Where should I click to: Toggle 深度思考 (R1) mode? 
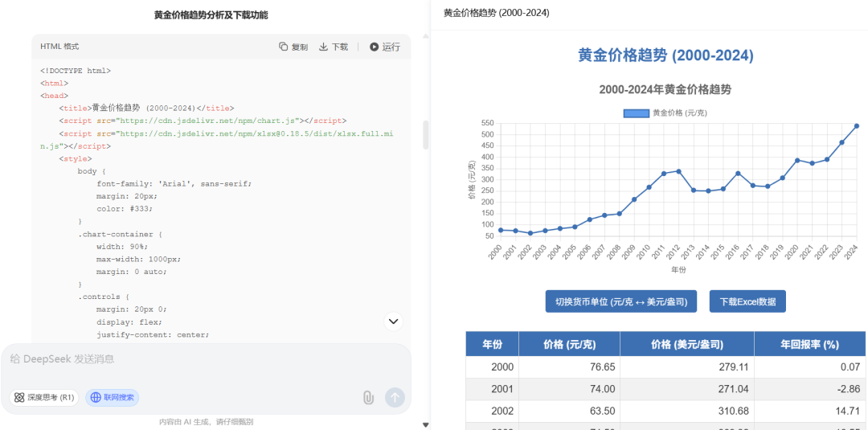(43, 397)
